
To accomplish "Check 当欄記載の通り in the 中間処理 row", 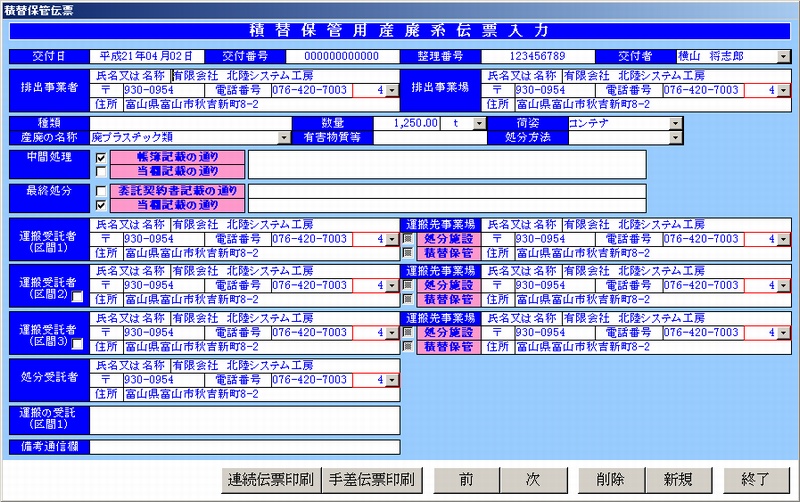I will 101,171.
